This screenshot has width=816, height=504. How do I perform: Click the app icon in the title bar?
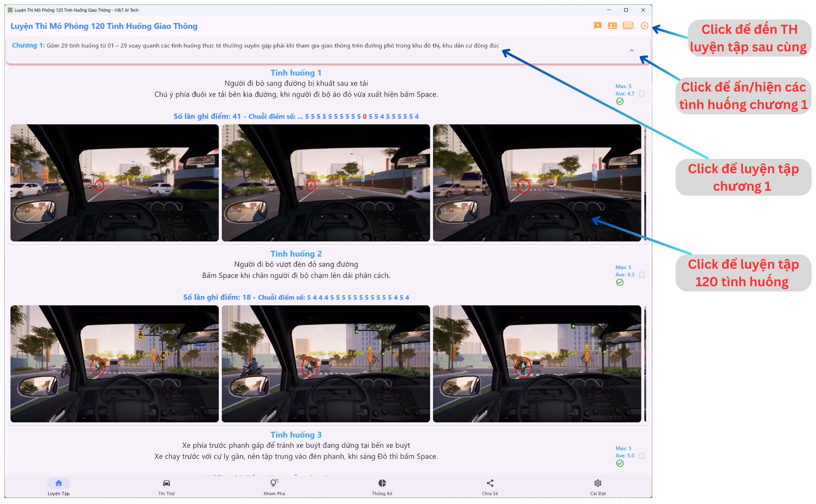click(x=10, y=10)
